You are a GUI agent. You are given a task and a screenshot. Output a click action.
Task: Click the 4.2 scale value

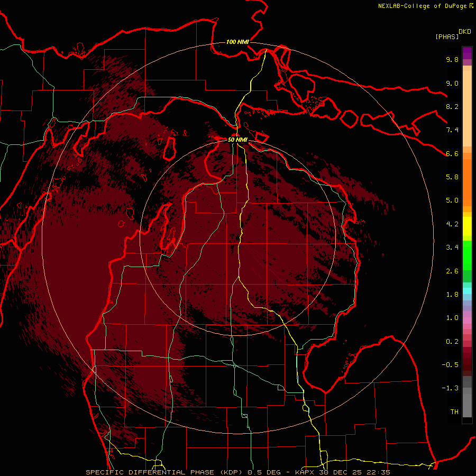[452, 224]
